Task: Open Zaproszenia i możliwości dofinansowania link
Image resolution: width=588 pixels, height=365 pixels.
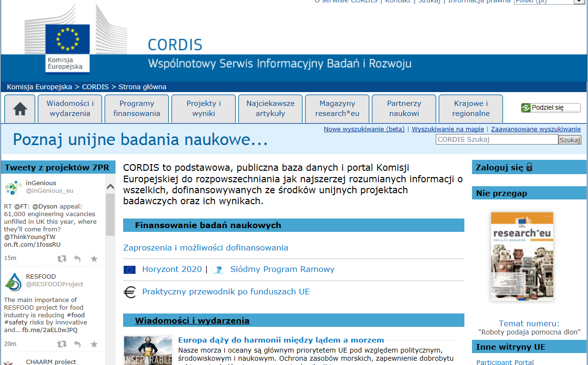Action: tap(206, 248)
